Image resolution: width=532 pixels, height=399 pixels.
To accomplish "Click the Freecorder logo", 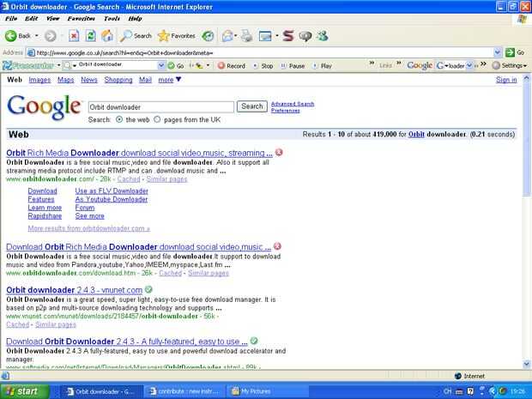I will pyautogui.click(x=28, y=65).
